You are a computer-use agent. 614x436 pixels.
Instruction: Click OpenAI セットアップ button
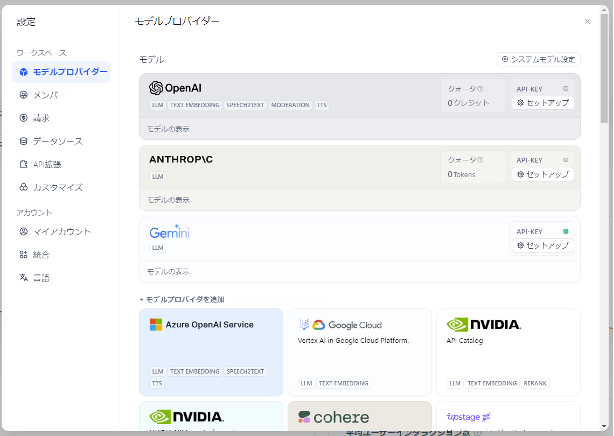pyautogui.click(x=543, y=103)
